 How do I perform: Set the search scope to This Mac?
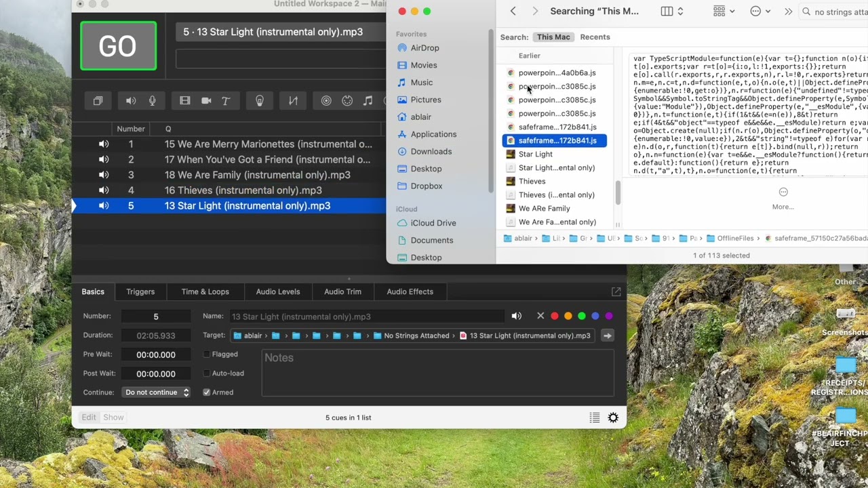(553, 37)
